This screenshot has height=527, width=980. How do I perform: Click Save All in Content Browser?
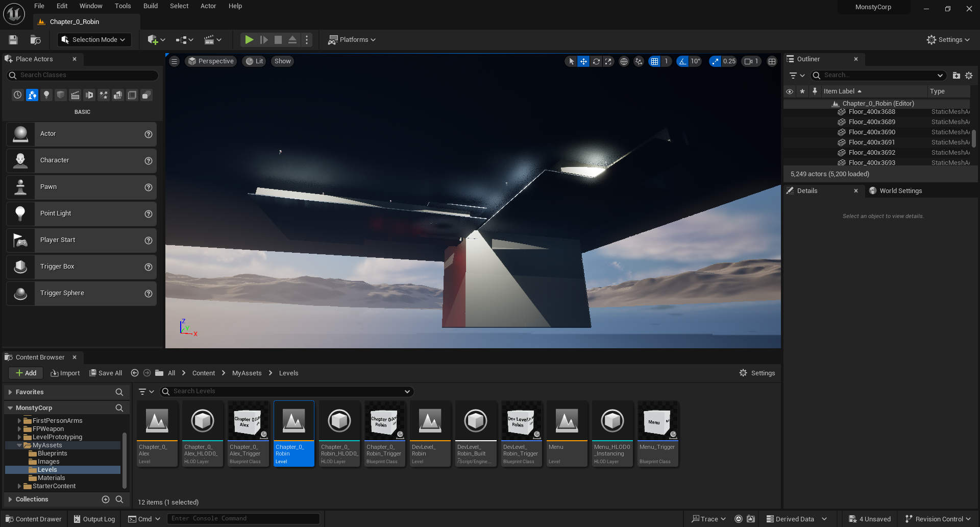pos(106,373)
